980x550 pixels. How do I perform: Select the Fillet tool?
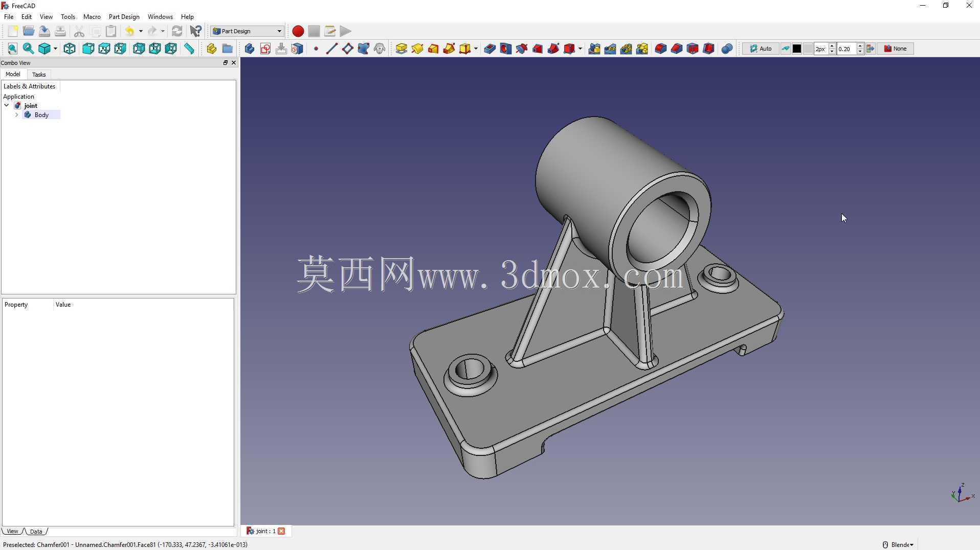[x=661, y=49]
